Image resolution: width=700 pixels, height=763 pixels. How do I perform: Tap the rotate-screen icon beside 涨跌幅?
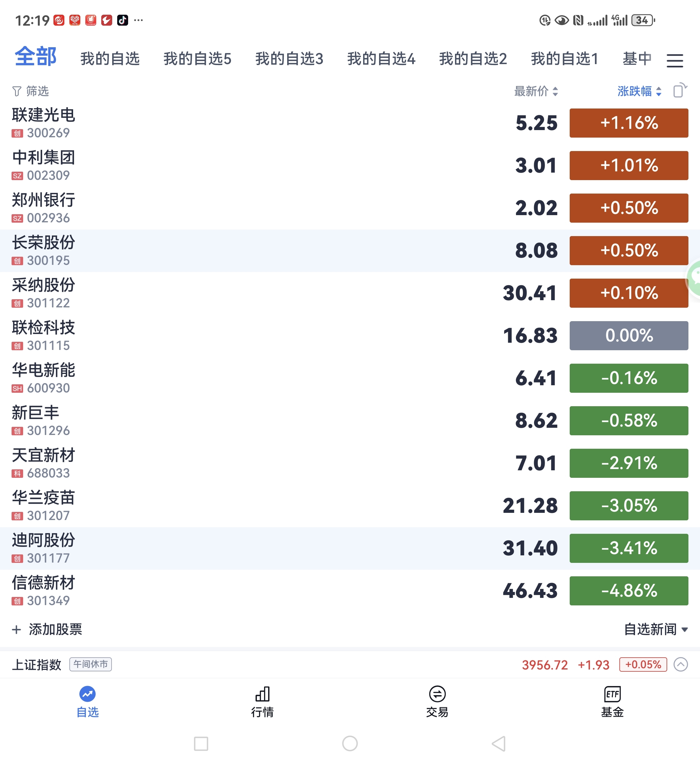tap(680, 91)
